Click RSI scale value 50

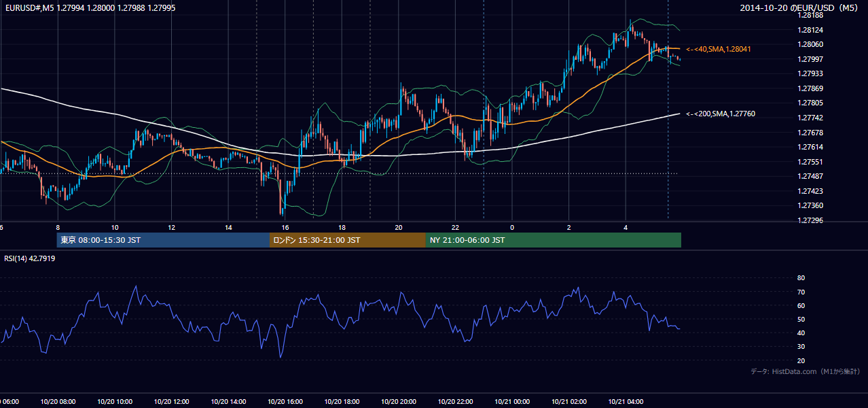click(x=801, y=319)
